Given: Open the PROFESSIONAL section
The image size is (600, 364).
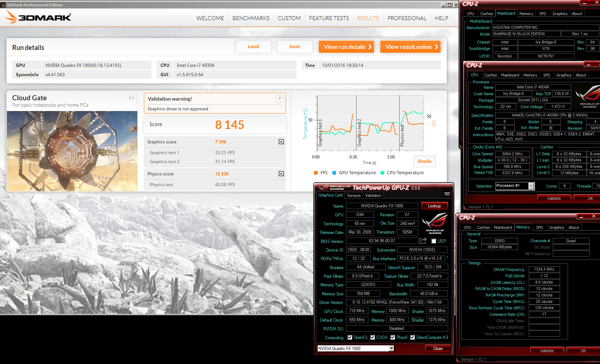Looking at the screenshot, I should [407, 18].
